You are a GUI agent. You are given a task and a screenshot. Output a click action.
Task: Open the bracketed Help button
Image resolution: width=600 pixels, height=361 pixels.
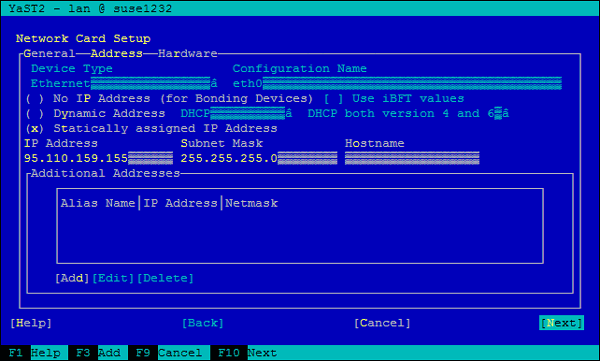(x=31, y=323)
